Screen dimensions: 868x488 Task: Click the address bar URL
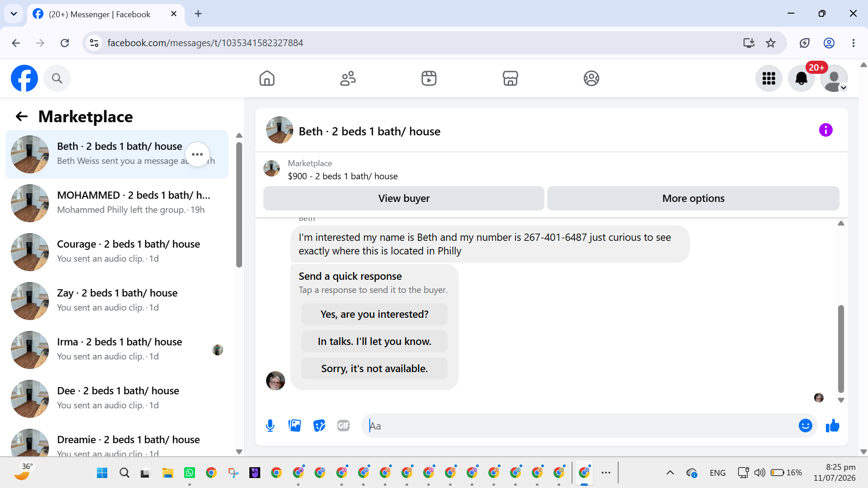(205, 43)
